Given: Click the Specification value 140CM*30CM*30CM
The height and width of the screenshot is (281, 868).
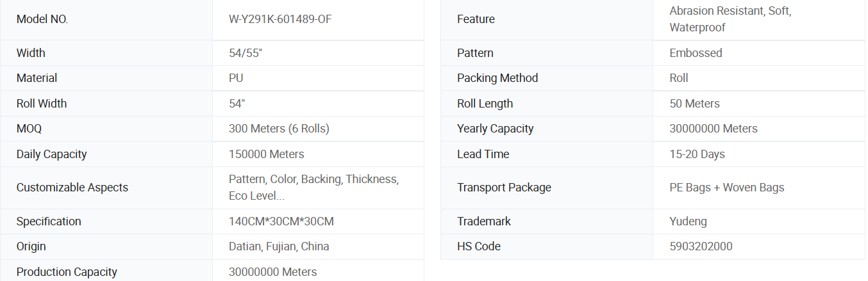Looking at the screenshot, I should click(281, 221).
